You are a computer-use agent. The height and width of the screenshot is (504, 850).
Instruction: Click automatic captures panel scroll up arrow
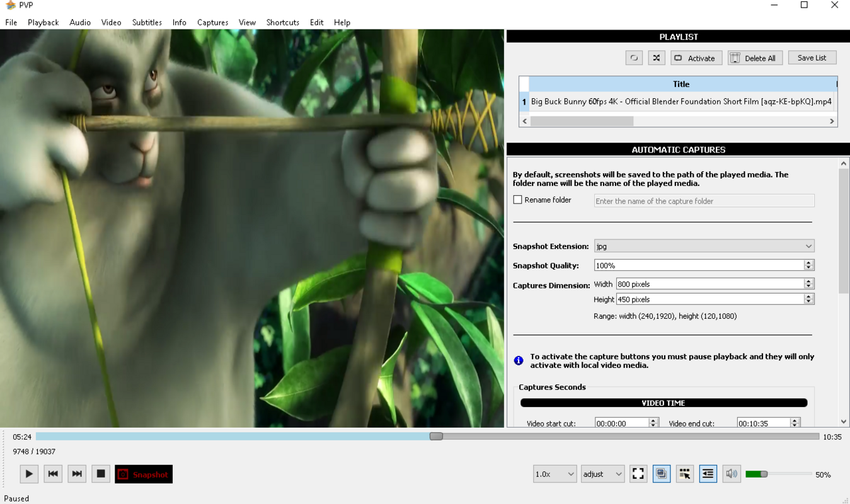pos(844,164)
